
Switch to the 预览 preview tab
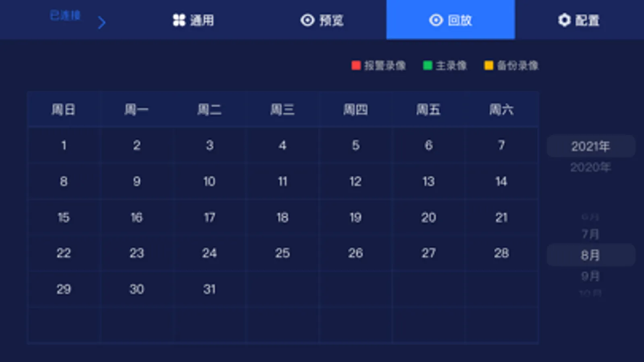(x=322, y=20)
